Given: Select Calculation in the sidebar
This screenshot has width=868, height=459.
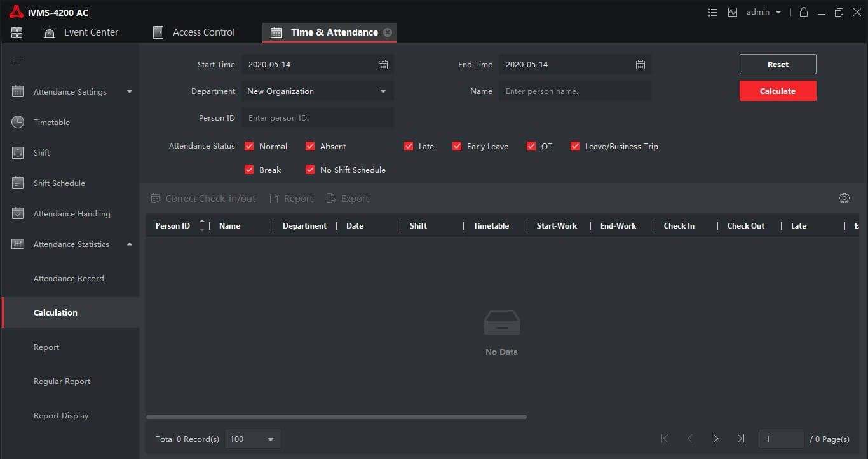Looking at the screenshot, I should pos(70,312).
